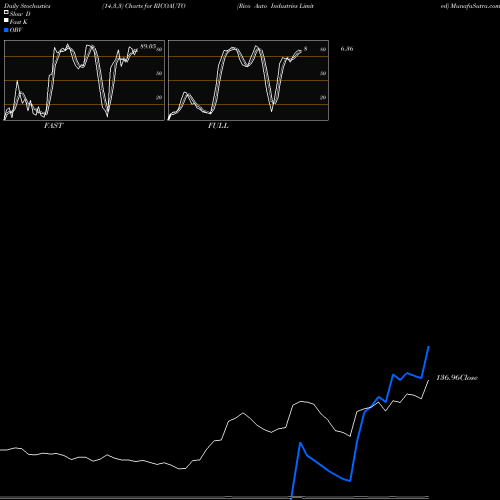The height and width of the screenshot is (500, 500).
Task: Click the 20 axis label in FULL chart
Action: pos(323,97)
